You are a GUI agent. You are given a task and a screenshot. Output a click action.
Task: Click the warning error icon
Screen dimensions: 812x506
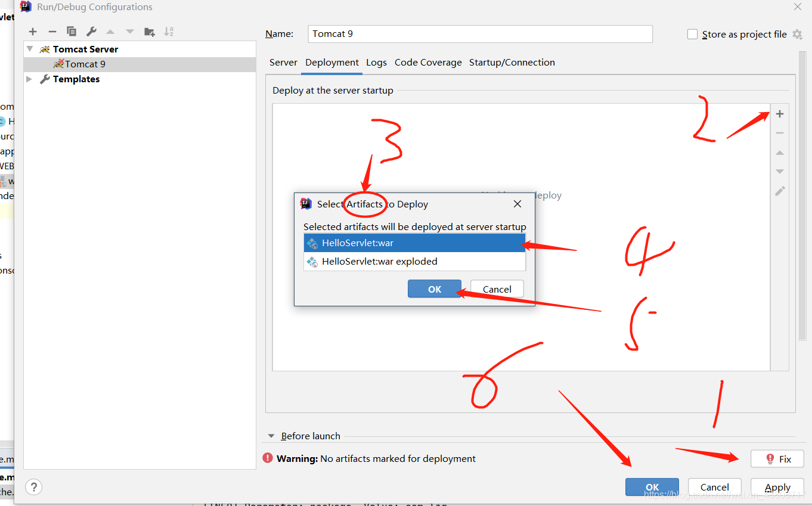268,458
